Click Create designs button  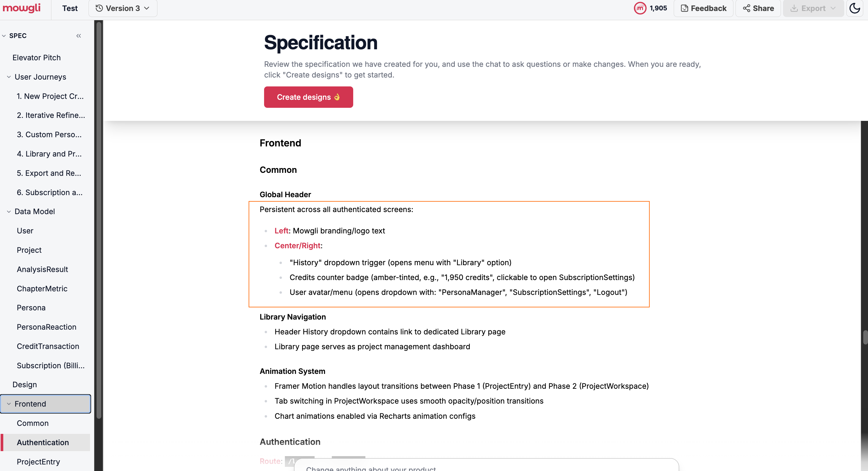[308, 97]
